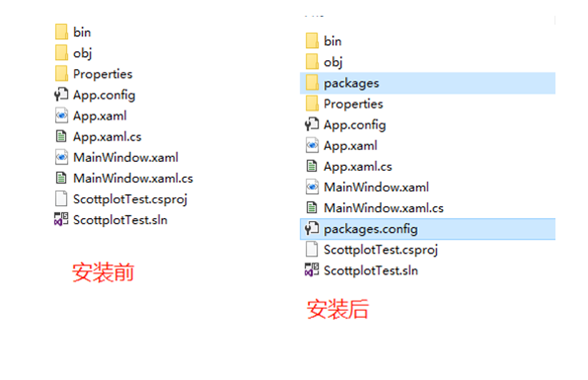588x380 pixels.
Task: Click App.config wrench icon in left list
Action: click(x=61, y=95)
